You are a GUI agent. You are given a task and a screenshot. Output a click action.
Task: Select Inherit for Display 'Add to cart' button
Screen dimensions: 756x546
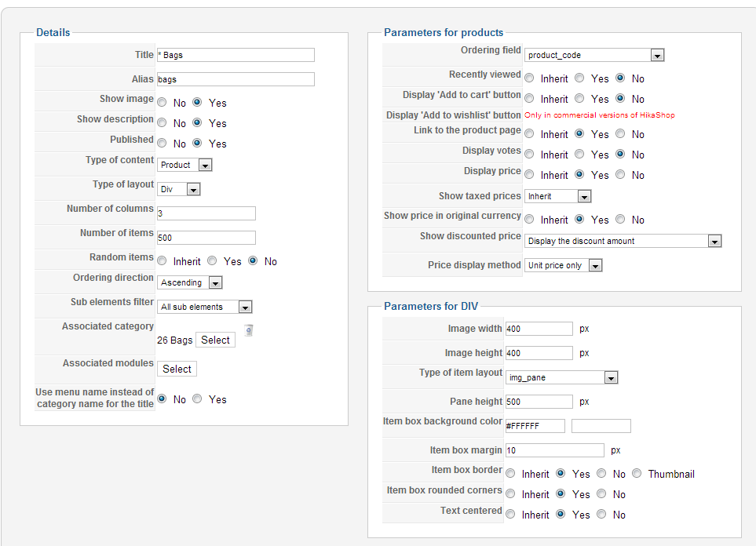pos(529,98)
